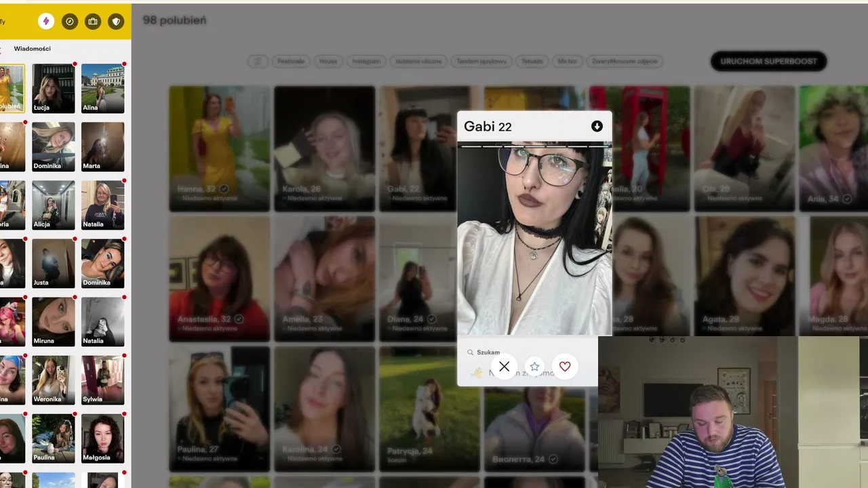The height and width of the screenshot is (488, 868).
Task: Open Łucja's conversation thumbnail
Action: click(x=54, y=88)
